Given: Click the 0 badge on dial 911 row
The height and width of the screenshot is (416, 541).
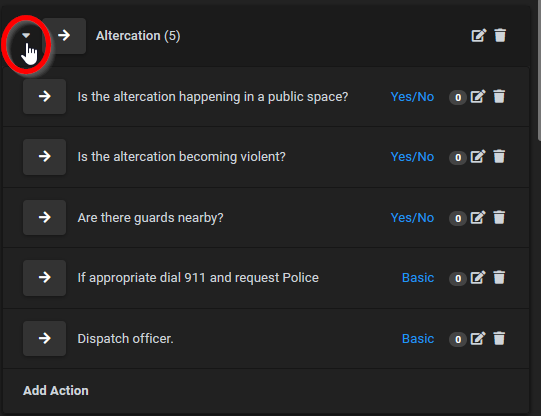Looking at the screenshot, I should coord(458,278).
